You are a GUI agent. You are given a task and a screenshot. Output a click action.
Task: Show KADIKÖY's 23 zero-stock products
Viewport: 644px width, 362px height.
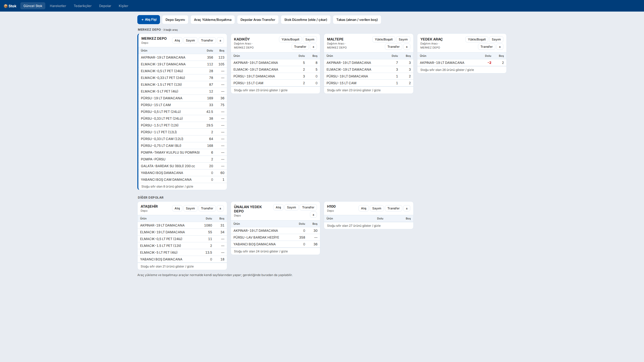tap(261, 90)
